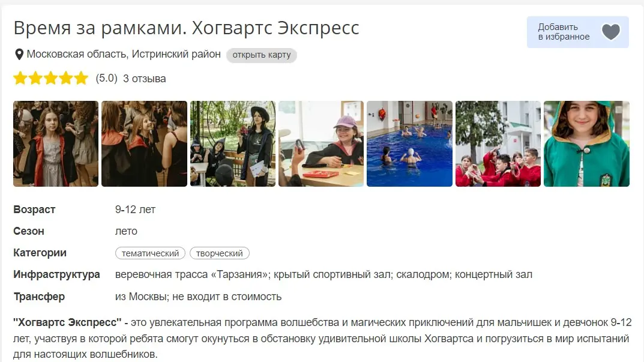Click the season value 'лето'
644x362 pixels.
tap(126, 231)
